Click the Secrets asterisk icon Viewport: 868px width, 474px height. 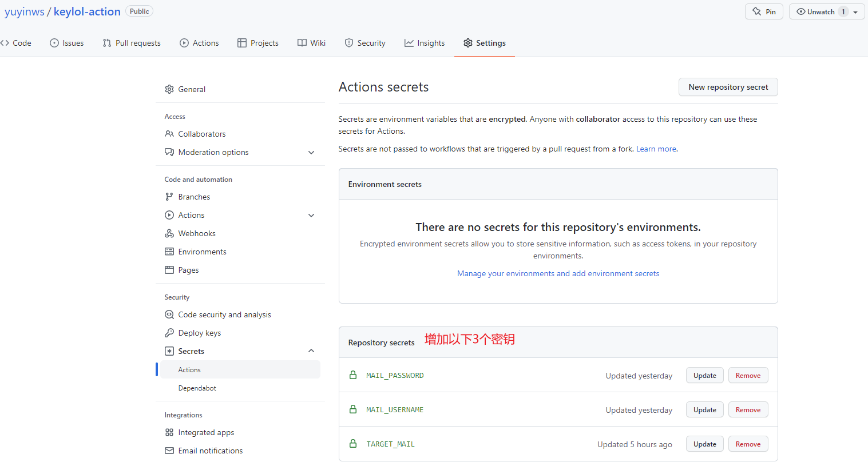[169, 351]
